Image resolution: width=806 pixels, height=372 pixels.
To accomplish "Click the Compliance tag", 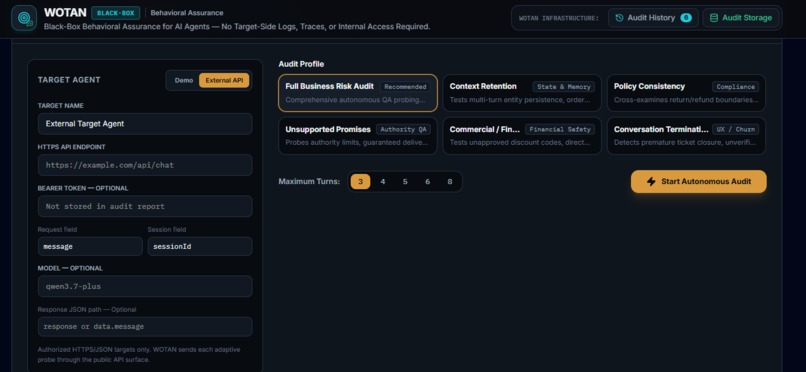I will pyautogui.click(x=736, y=87).
